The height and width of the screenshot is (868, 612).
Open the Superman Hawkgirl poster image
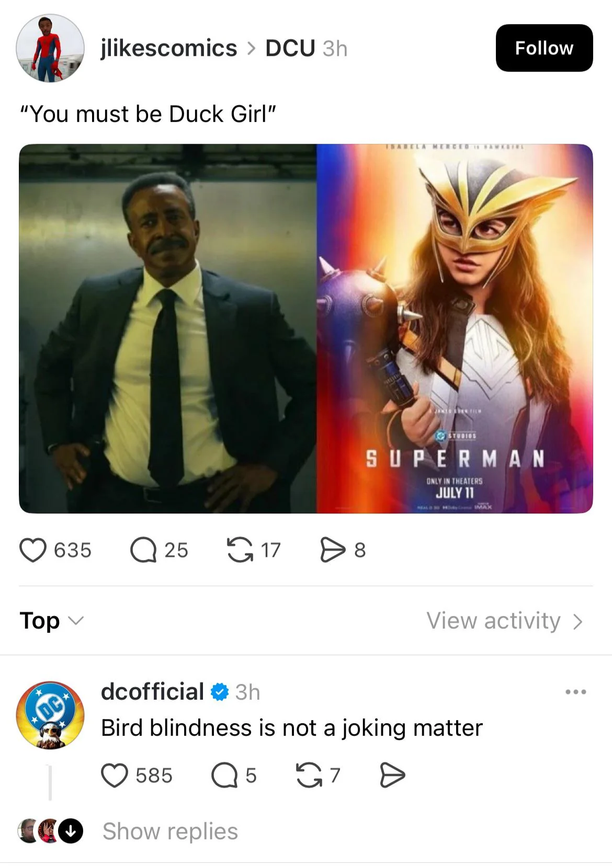point(455,328)
